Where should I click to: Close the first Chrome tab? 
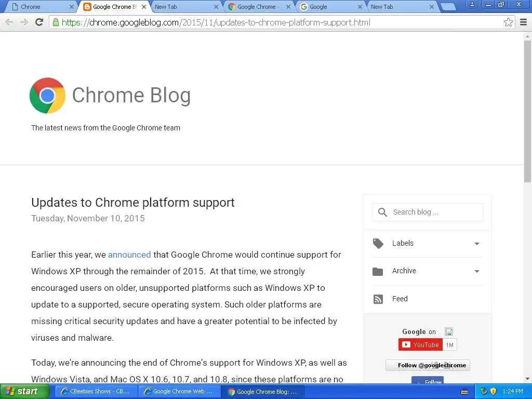click(x=72, y=7)
